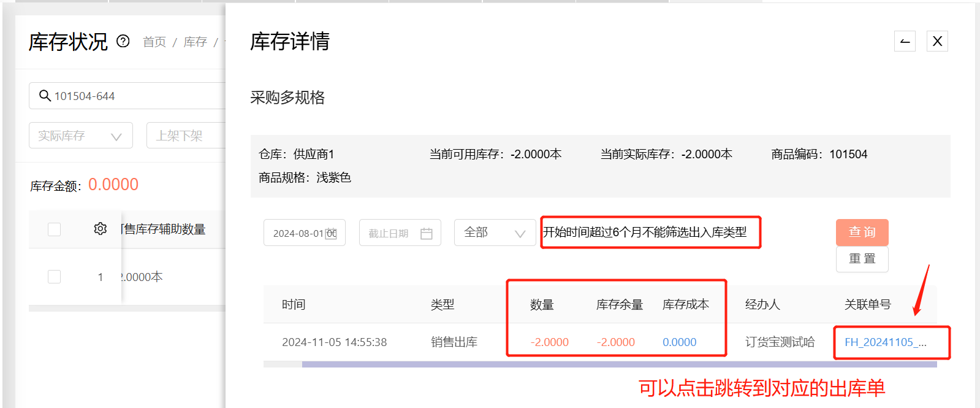Toggle the select-all checkbox in table header

click(x=55, y=229)
